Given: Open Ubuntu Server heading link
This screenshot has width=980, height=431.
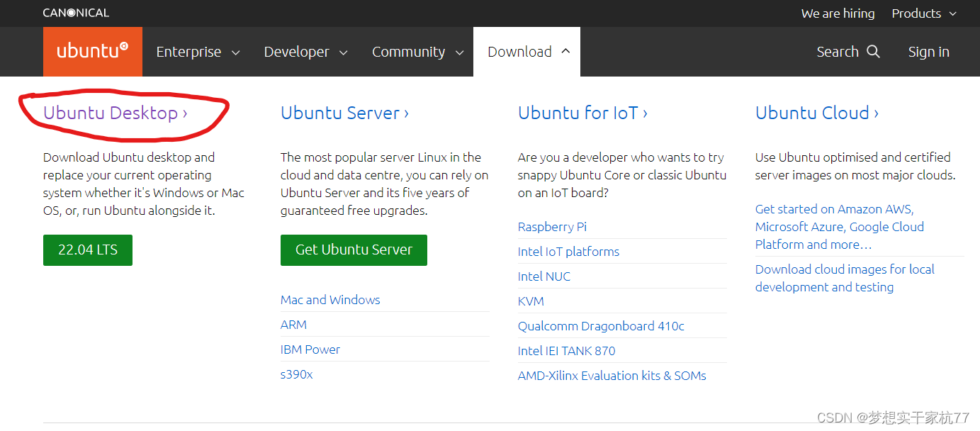Looking at the screenshot, I should [x=344, y=113].
